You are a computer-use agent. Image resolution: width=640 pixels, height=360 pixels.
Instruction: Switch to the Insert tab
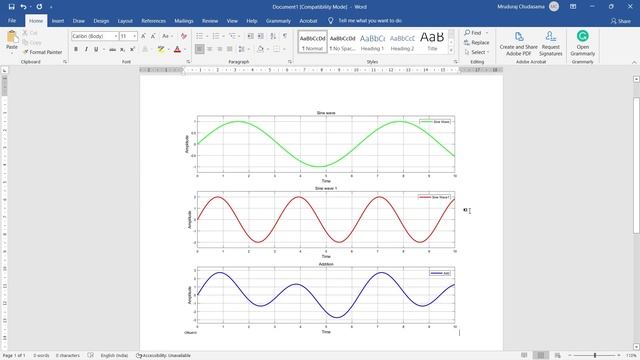click(x=58, y=21)
